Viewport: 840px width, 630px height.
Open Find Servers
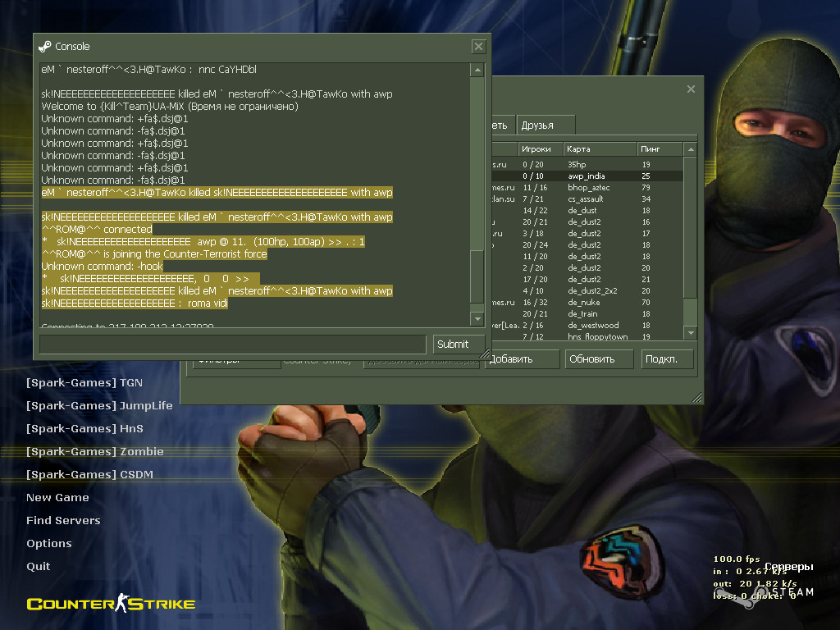coord(63,521)
